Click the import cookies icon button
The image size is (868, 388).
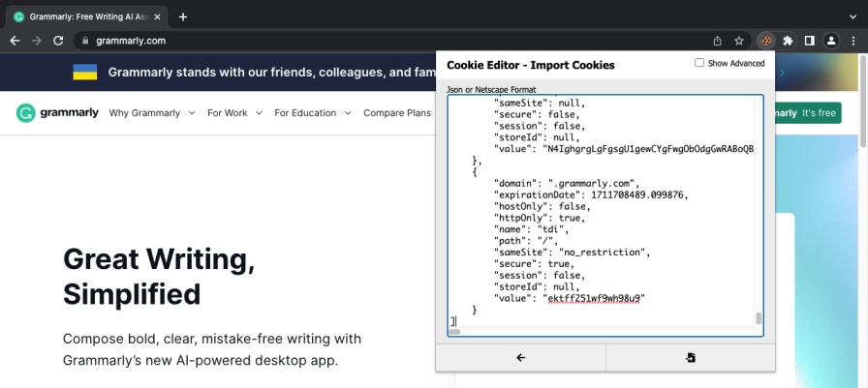point(691,358)
